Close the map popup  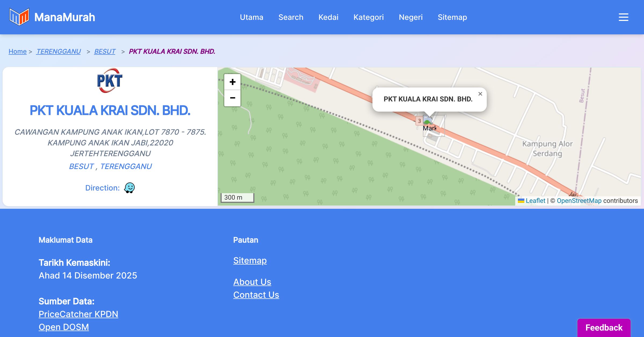point(480,94)
